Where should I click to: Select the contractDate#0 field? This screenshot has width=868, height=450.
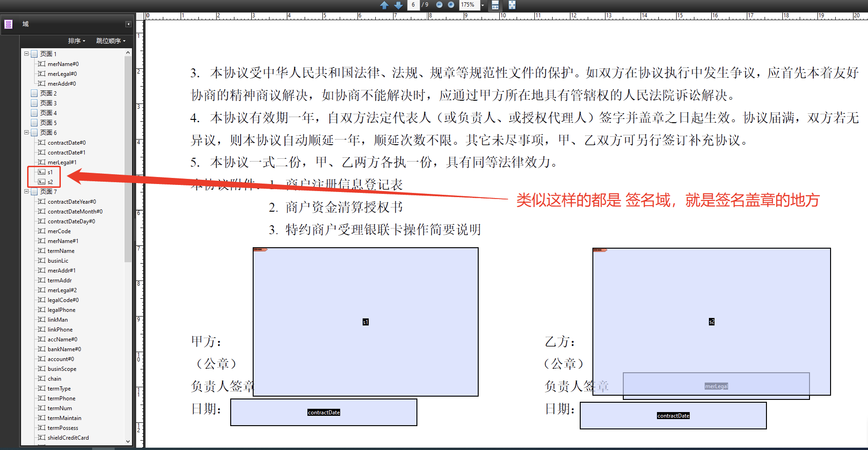(66, 143)
